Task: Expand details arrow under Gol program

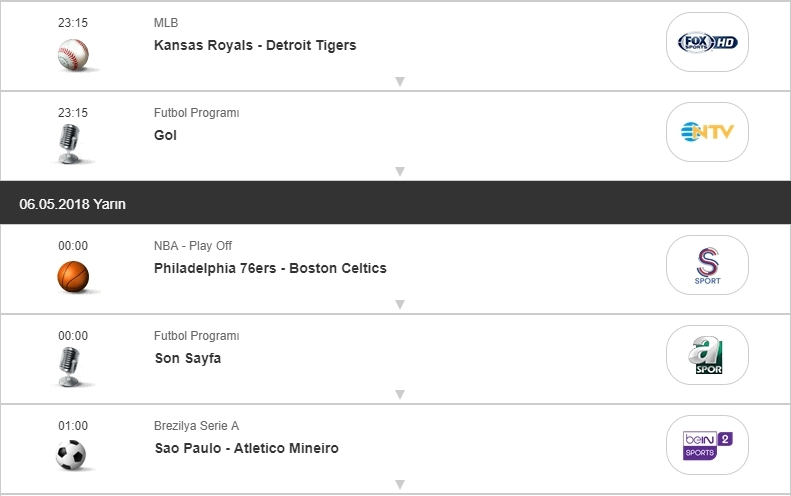Action: 399,171
